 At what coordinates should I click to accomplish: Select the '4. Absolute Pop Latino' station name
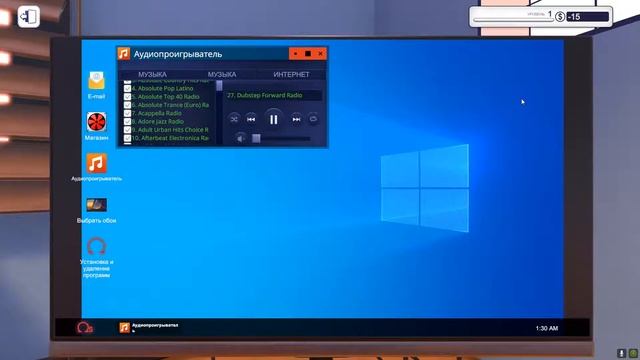[x=162, y=88]
